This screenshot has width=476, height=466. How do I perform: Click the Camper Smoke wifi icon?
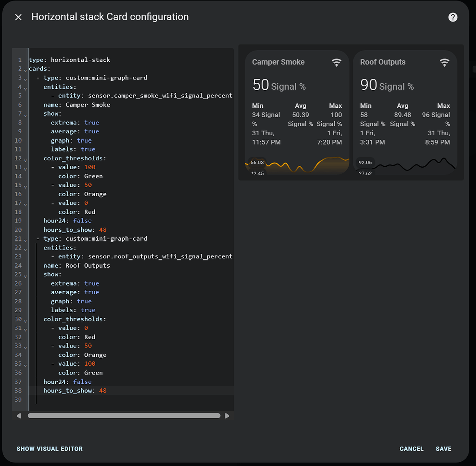[337, 62]
